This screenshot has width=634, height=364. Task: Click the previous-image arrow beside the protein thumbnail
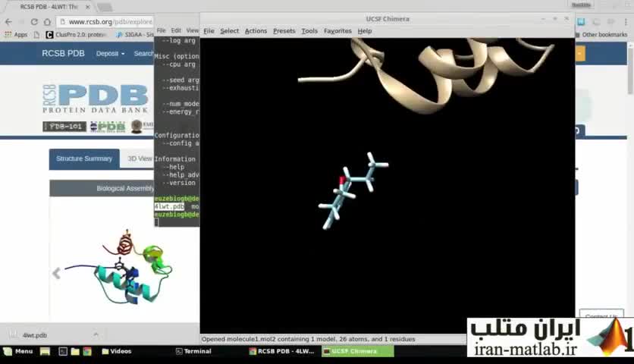click(57, 274)
